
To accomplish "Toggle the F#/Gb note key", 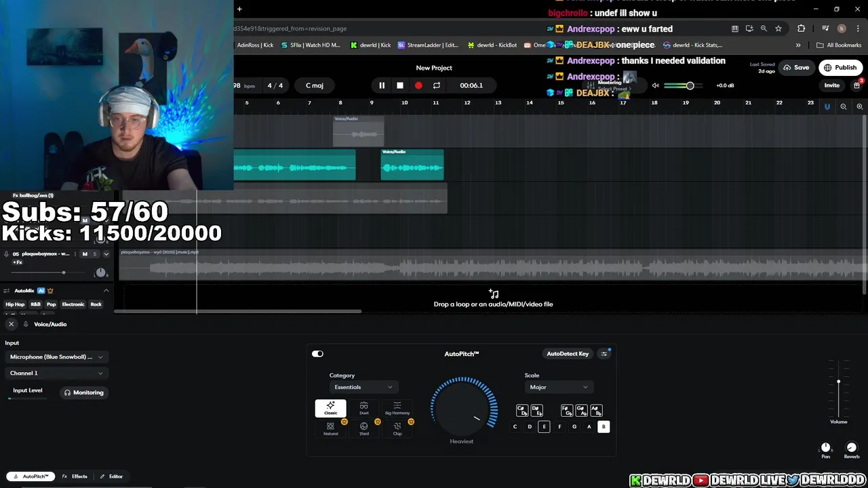I will [567, 411].
